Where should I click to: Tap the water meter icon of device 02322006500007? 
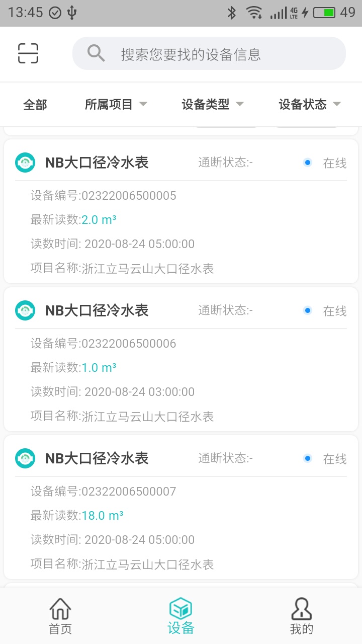pos(25,458)
